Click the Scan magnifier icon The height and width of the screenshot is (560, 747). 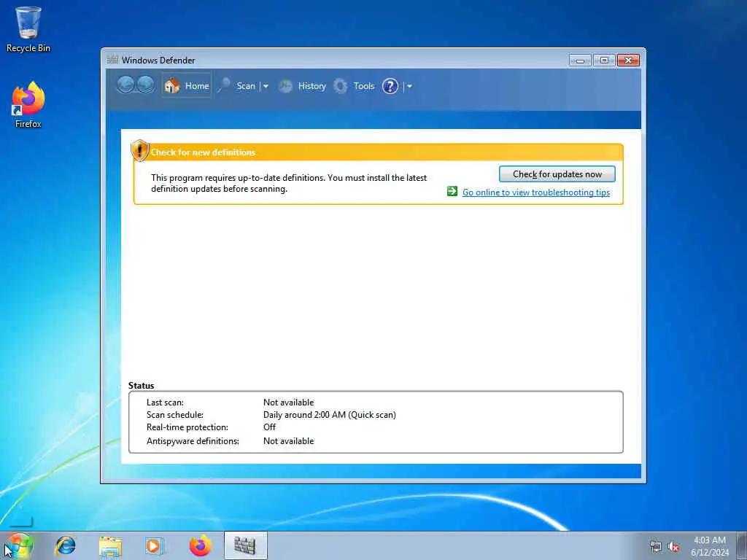[224, 86]
